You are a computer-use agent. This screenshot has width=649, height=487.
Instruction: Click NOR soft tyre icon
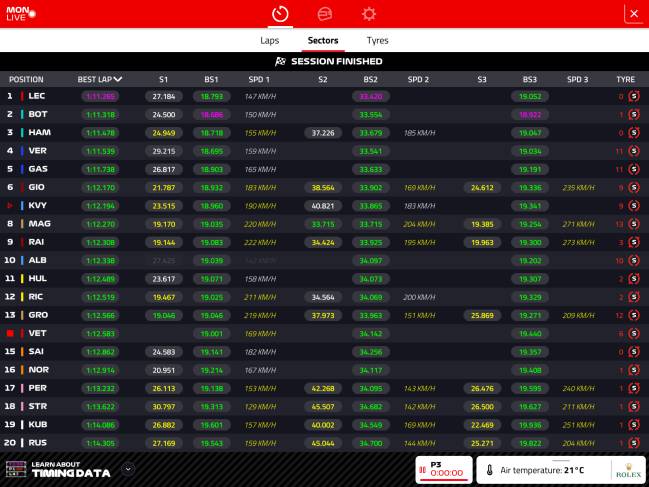(x=634, y=370)
